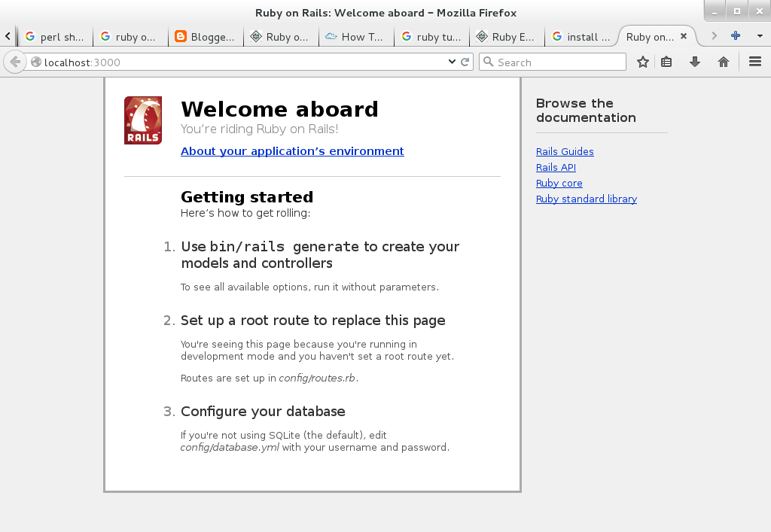Switch to the 'install ...' tab

582,36
